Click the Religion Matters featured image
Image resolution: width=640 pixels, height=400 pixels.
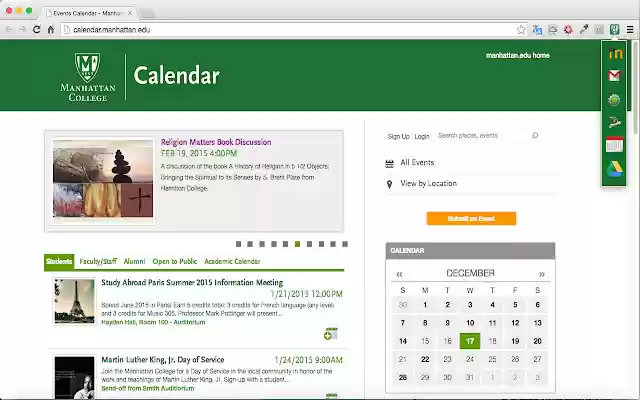[103, 179]
